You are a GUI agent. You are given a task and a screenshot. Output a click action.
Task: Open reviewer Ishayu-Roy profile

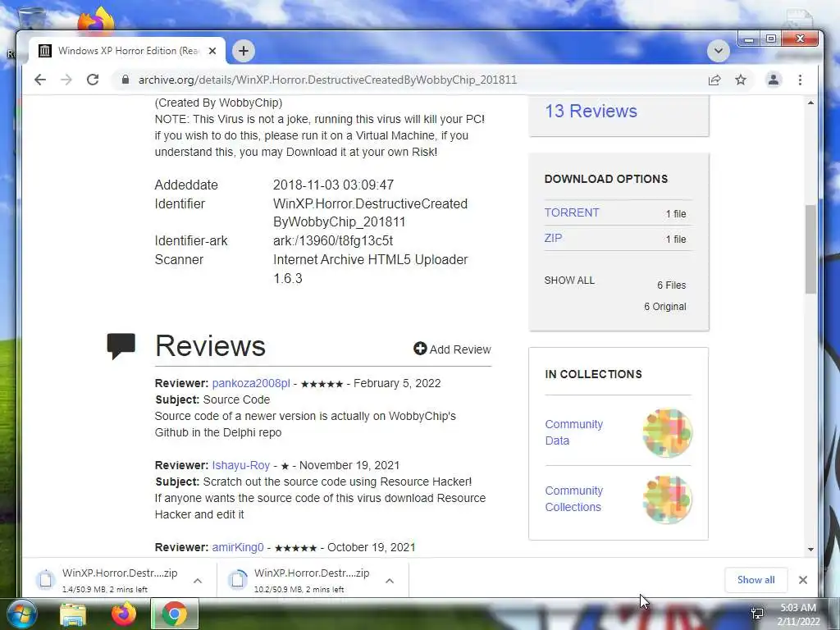pos(241,465)
